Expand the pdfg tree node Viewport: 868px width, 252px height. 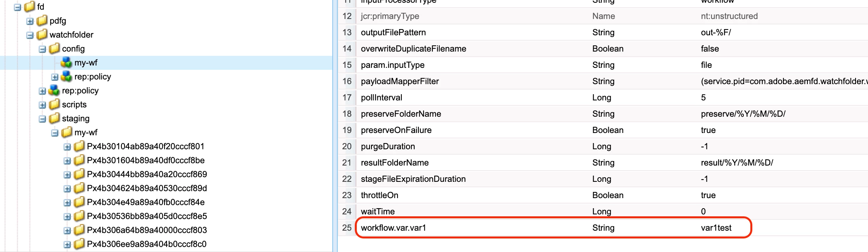[30, 21]
